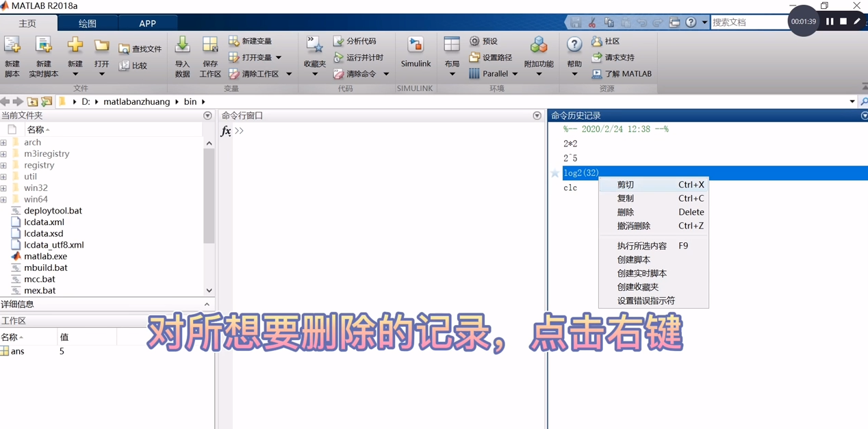The height and width of the screenshot is (429, 868).
Task: Click the 附加功能 (Add-Ons) icon
Action: [539, 46]
